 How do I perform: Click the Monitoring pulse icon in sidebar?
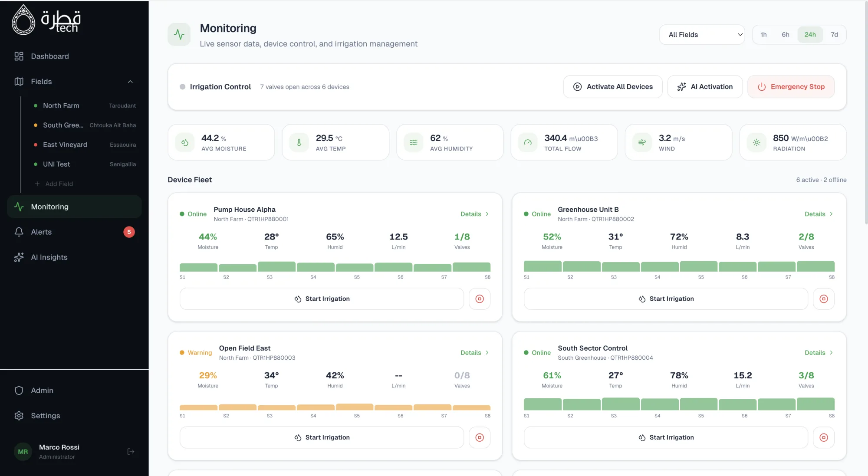coord(19,207)
